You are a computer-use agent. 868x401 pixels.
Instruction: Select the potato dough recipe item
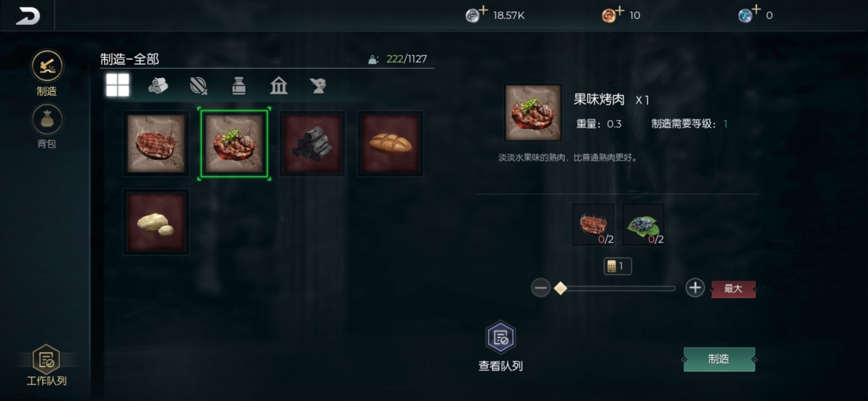156,222
